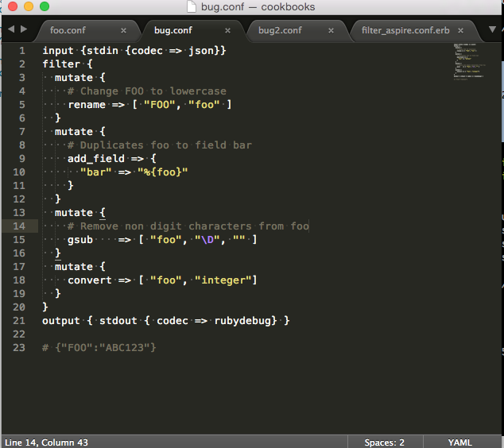Click 'add_field' on line 9
The width and height of the screenshot is (504, 448).
pos(95,159)
